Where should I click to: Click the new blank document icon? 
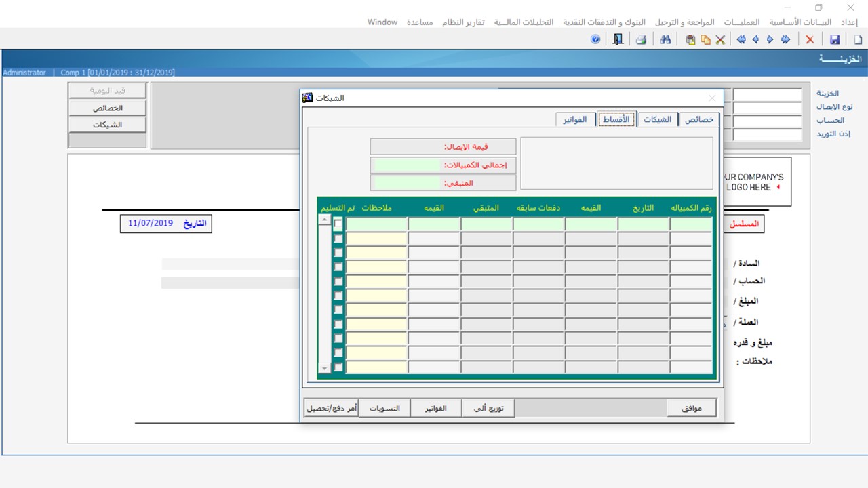(x=858, y=39)
